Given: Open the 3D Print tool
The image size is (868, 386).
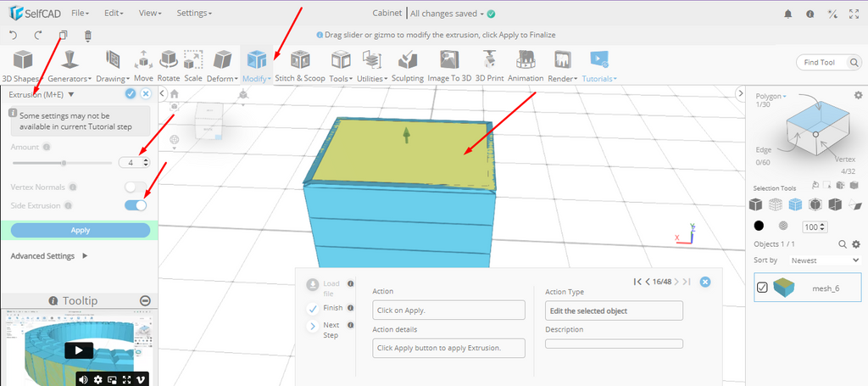Looking at the screenshot, I should [x=489, y=65].
